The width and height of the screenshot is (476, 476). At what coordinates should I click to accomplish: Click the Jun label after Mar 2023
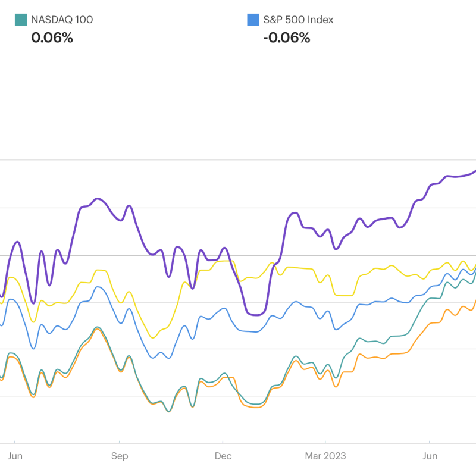tap(430, 456)
